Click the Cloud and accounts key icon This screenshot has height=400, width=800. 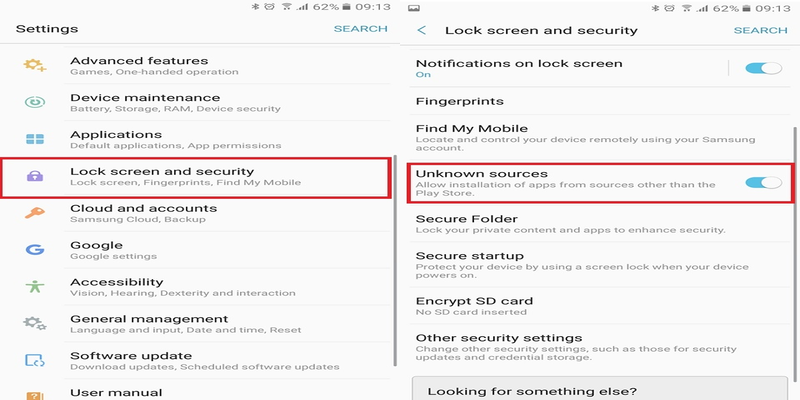click(x=35, y=213)
